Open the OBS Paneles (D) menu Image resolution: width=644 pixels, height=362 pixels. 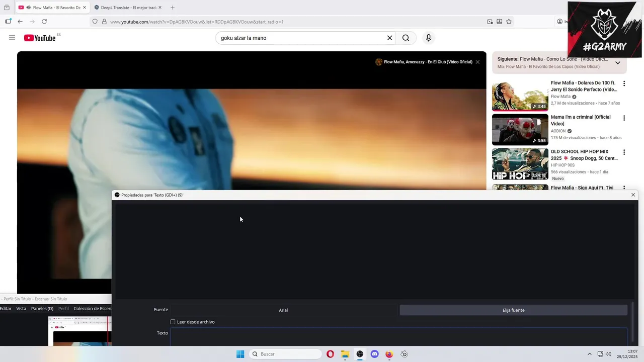pyautogui.click(x=42, y=309)
